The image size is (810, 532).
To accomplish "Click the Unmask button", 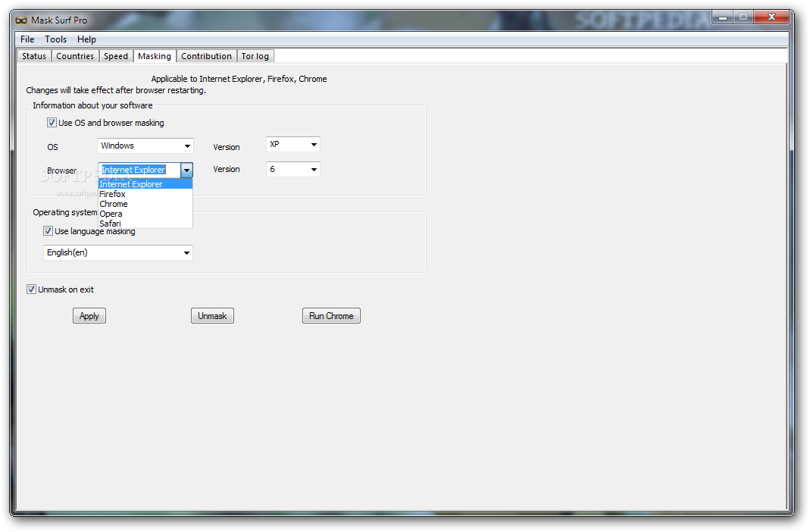I will click(x=212, y=316).
